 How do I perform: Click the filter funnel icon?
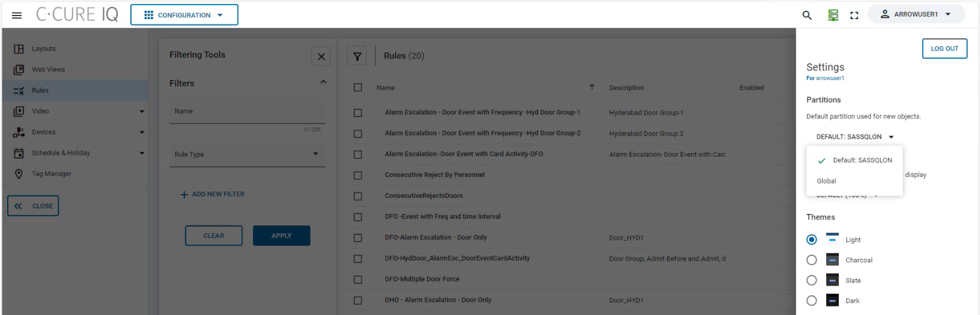357,56
